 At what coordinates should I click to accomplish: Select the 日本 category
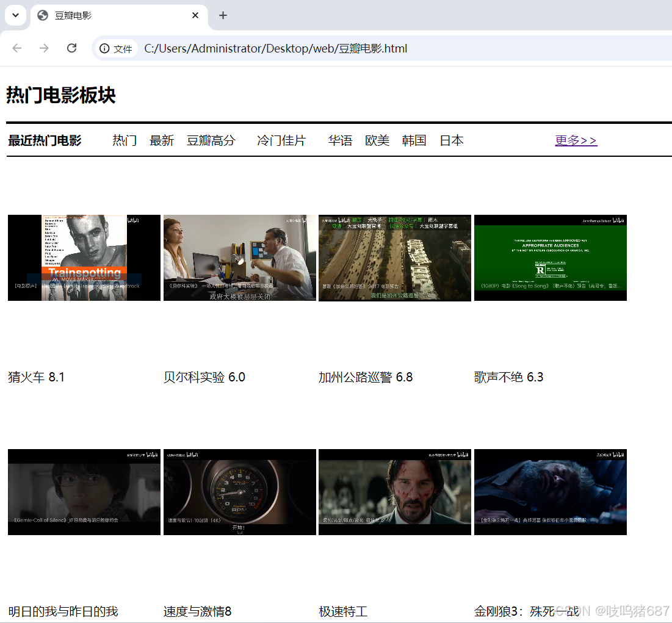click(452, 140)
